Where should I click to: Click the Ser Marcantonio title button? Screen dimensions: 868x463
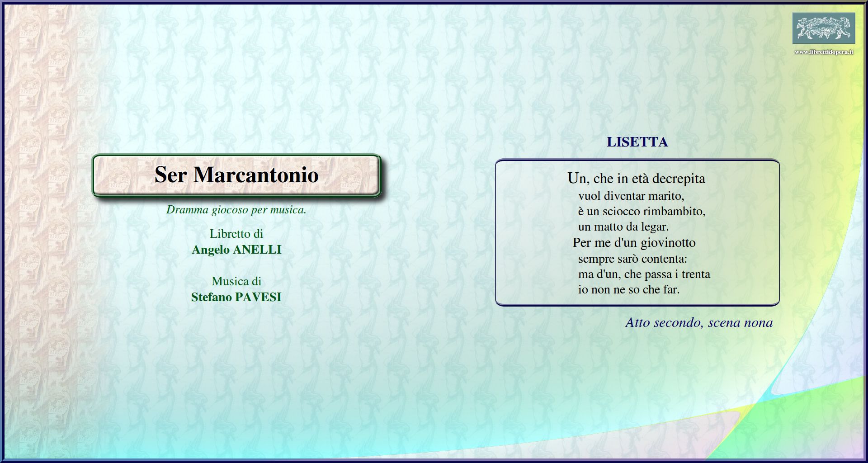[x=236, y=175]
